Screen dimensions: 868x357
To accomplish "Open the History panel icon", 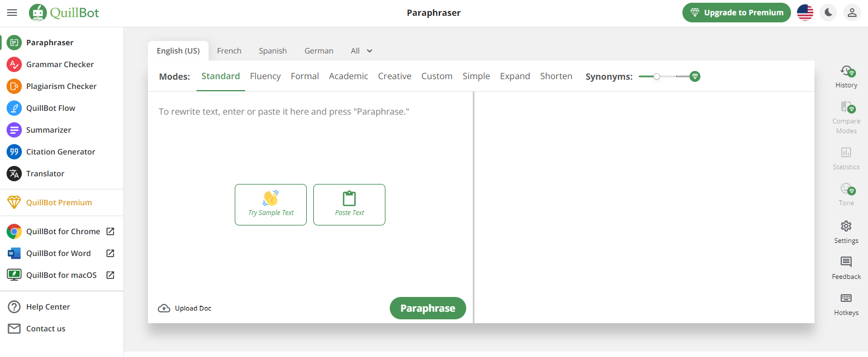I will (x=847, y=71).
